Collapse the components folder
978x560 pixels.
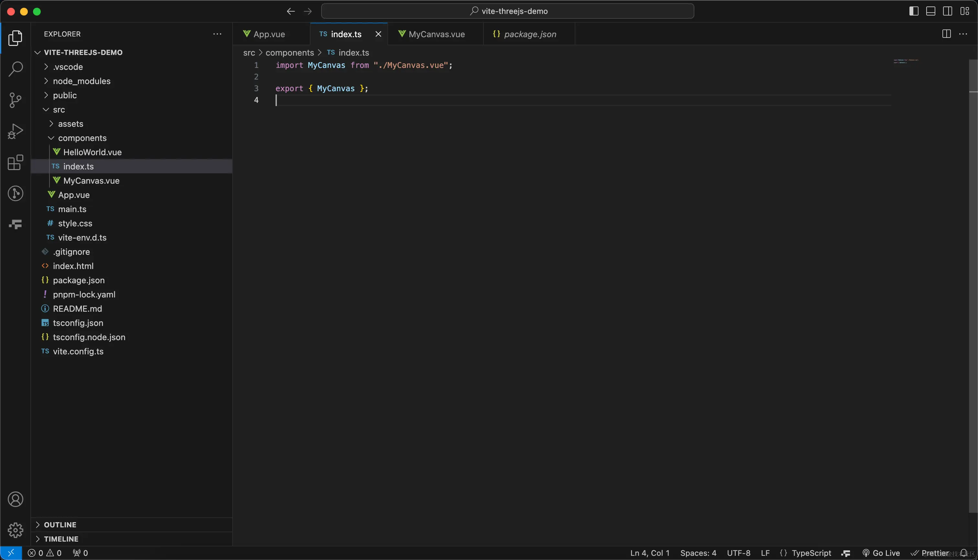click(x=82, y=138)
